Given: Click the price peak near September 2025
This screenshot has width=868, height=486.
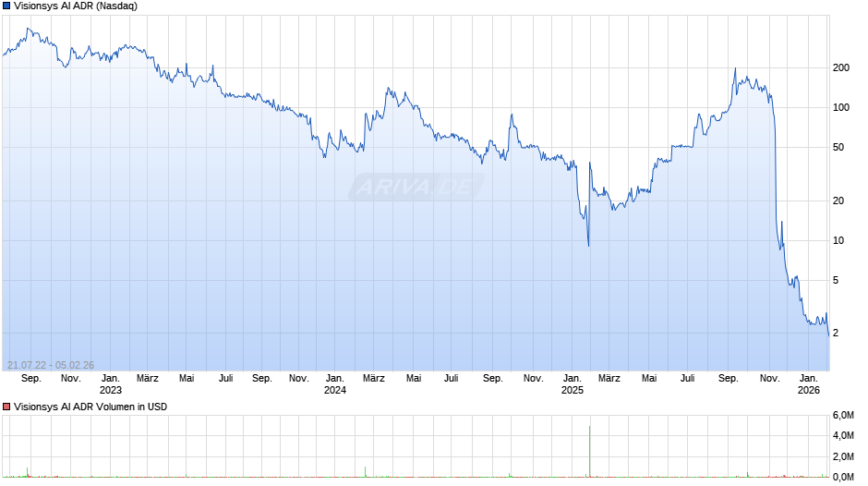Looking at the screenshot, I should 735,68.
